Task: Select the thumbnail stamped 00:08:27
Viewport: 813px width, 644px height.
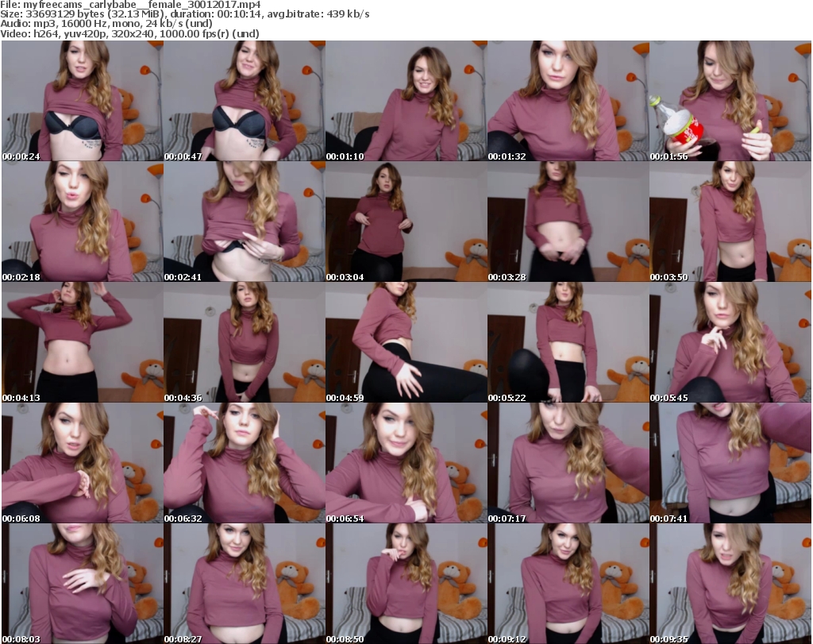Action: coord(245,584)
